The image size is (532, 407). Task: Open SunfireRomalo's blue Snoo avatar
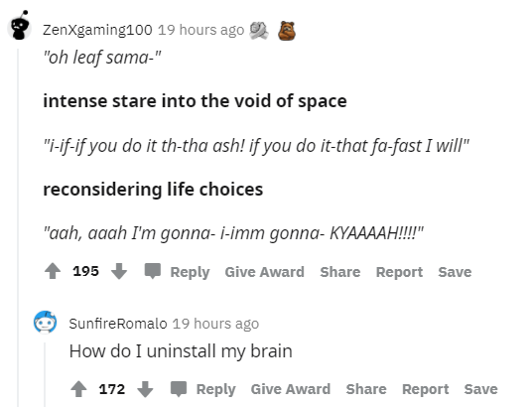tap(45, 322)
